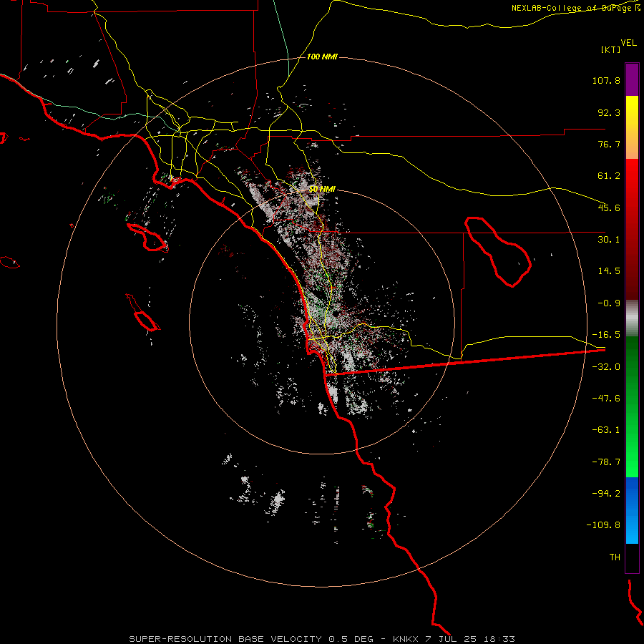Image resolution: width=644 pixels, height=644 pixels.
Task: Click the -109.8 velocity scale value
Action: click(x=603, y=525)
